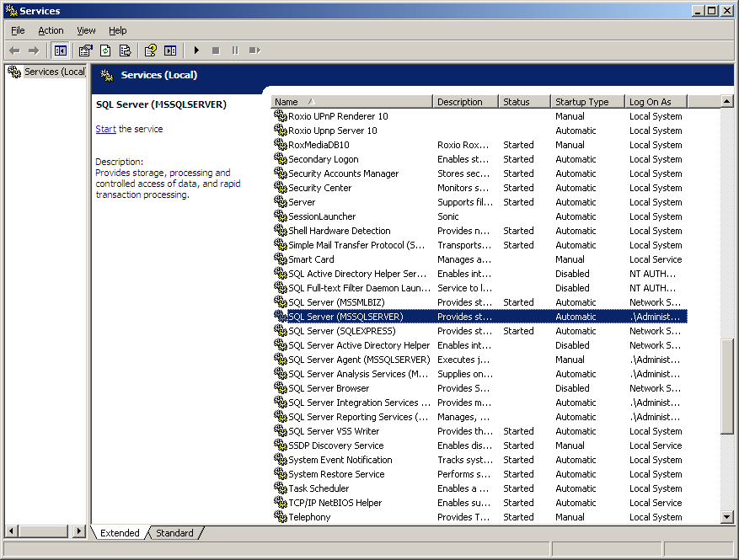Screen dimensions: 739x560
Task: Switch to the Standard tab
Action: (x=174, y=532)
